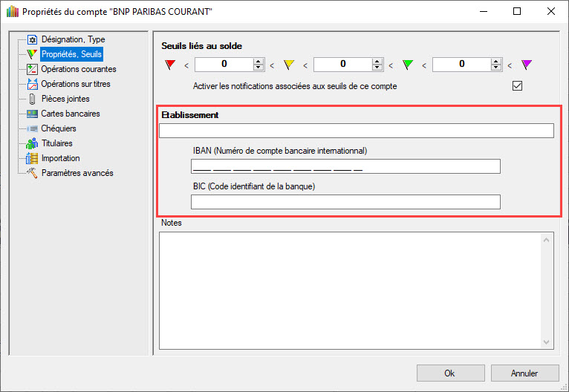Click the IBAN input field
Image resolution: width=569 pixels, height=392 pixels.
click(x=345, y=166)
